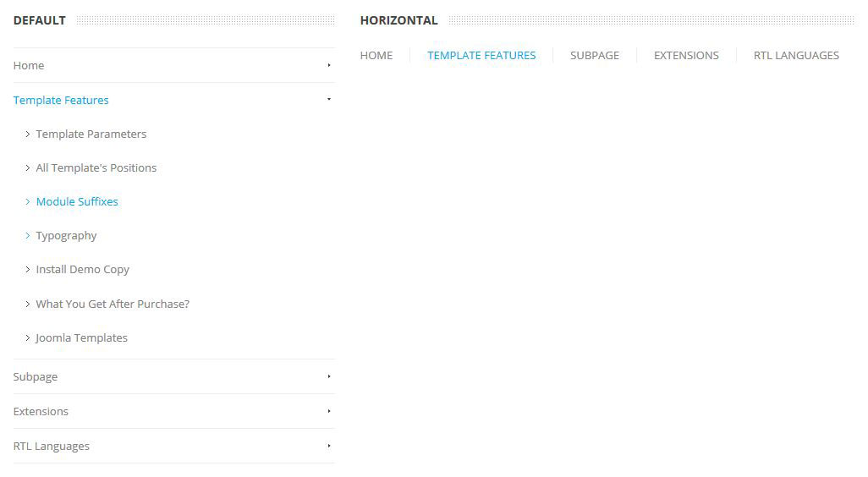This screenshot has width=868, height=477.
Task: Open Subpage in the sidebar menu
Action: pyautogui.click(x=36, y=377)
